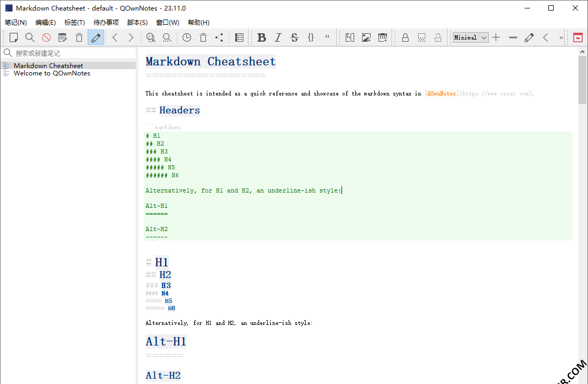Encrypt note with the lock icon
This screenshot has height=384, width=588.
tap(405, 37)
